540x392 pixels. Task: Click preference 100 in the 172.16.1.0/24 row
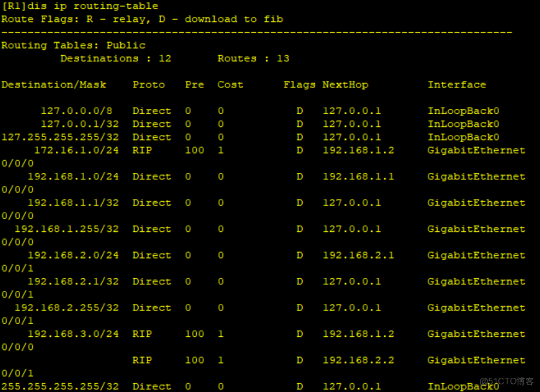195,150
